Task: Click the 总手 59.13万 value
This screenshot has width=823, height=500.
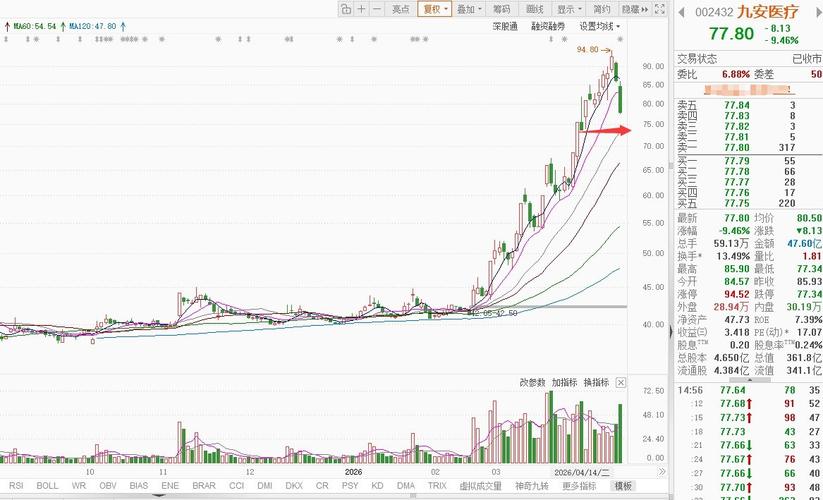Action: tap(731, 243)
